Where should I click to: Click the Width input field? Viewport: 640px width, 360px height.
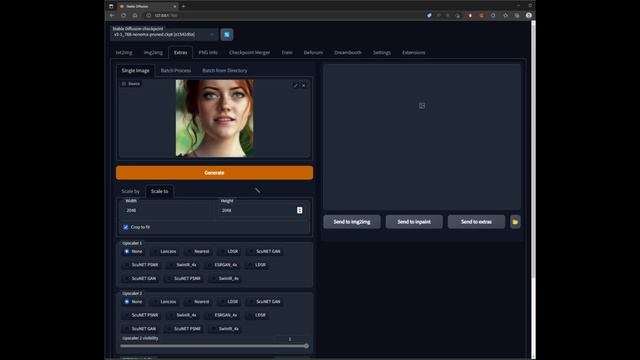coord(167,210)
